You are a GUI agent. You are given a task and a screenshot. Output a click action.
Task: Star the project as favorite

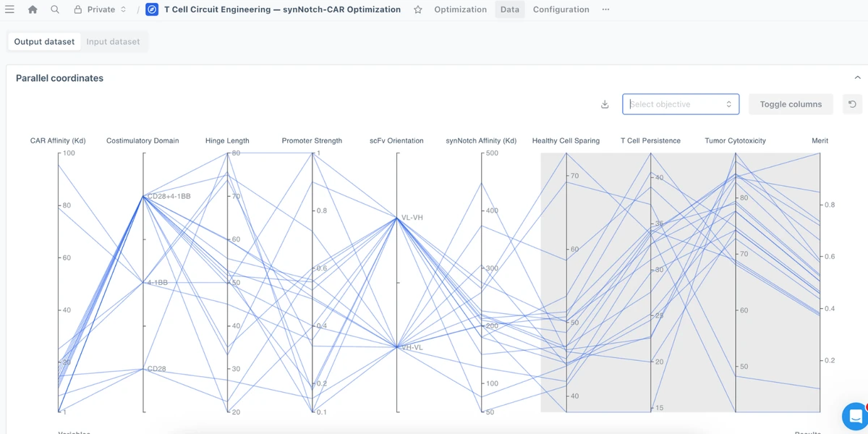click(x=418, y=9)
